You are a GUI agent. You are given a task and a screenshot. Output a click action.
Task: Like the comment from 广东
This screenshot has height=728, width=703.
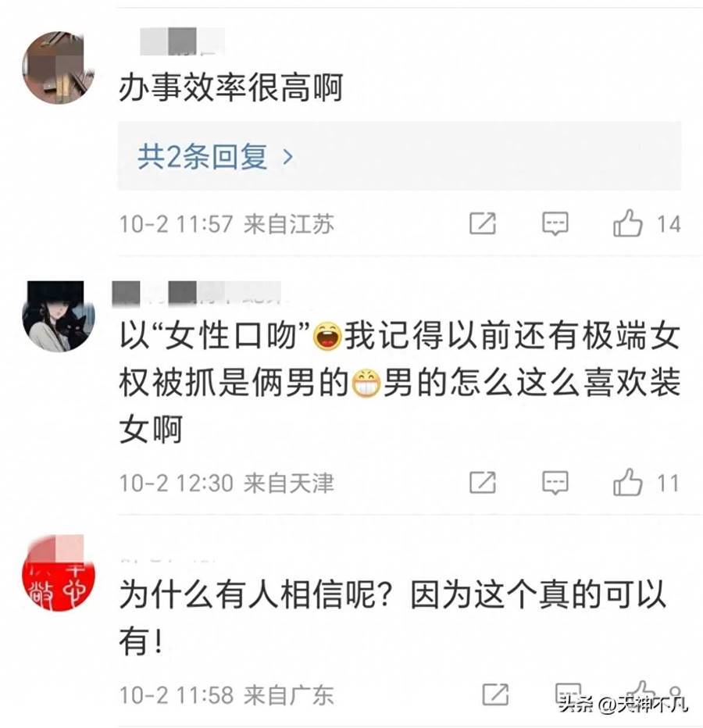[x=641, y=692]
